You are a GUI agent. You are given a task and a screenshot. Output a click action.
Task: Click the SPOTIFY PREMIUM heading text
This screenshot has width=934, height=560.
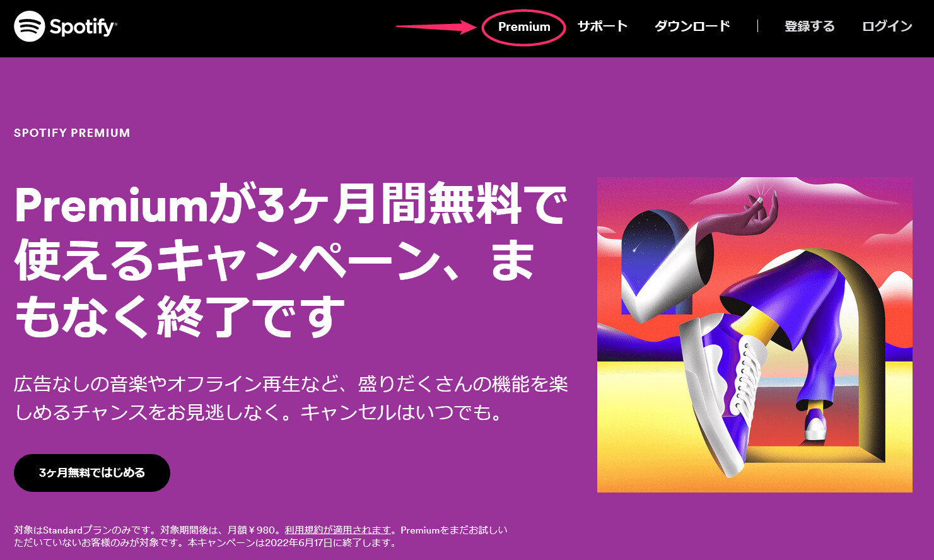point(72,133)
